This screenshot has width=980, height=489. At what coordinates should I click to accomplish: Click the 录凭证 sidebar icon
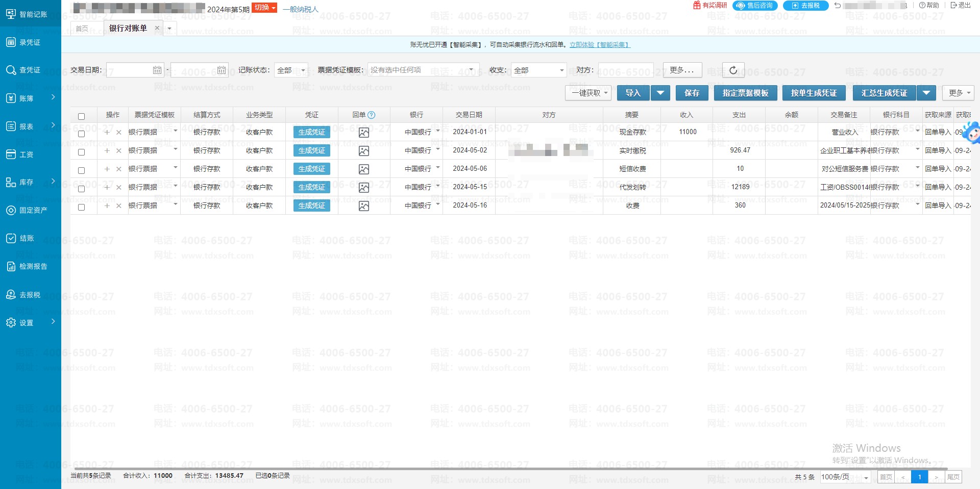[x=11, y=42]
